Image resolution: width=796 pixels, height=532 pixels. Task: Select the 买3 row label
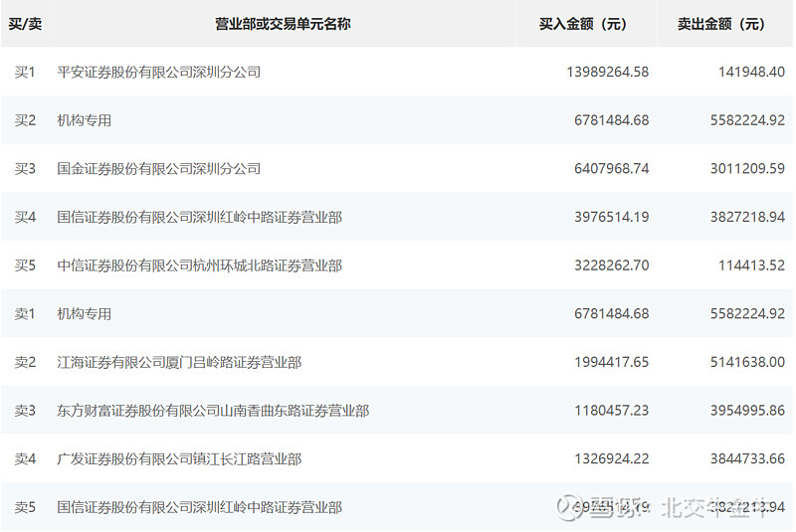pyautogui.click(x=25, y=168)
